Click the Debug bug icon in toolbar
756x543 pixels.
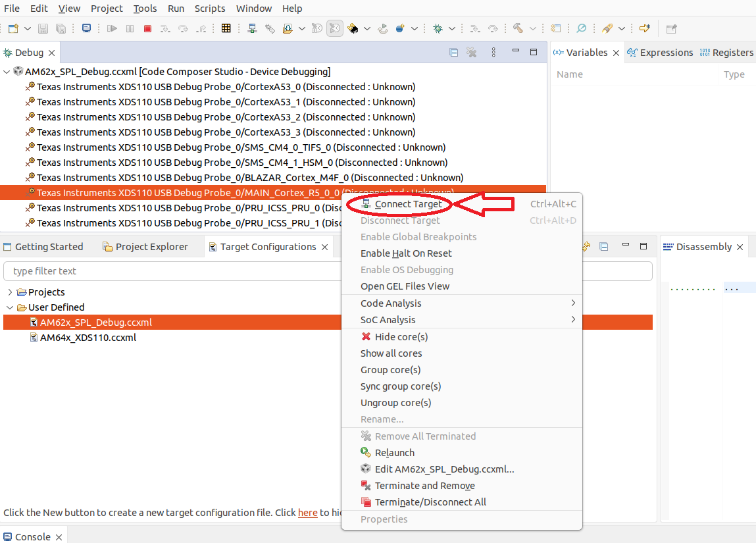pos(438,28)
